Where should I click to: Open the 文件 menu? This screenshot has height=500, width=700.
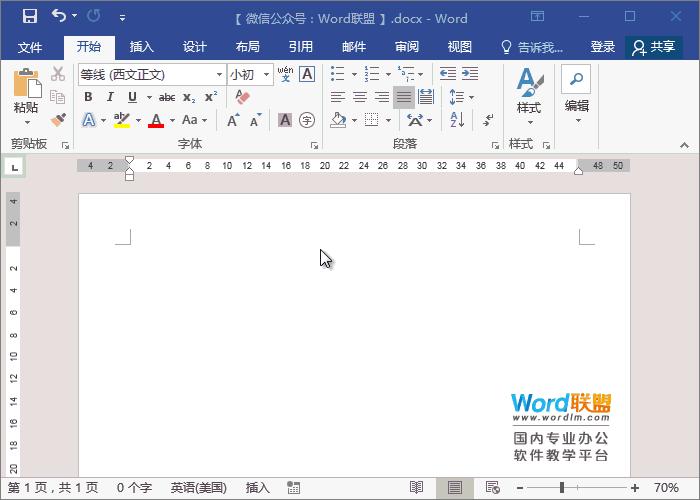[x=30, y=47]
